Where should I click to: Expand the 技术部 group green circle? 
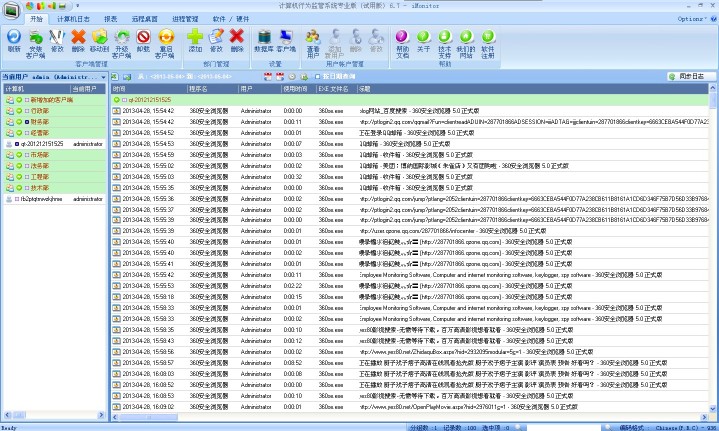[x=19, y=188]
